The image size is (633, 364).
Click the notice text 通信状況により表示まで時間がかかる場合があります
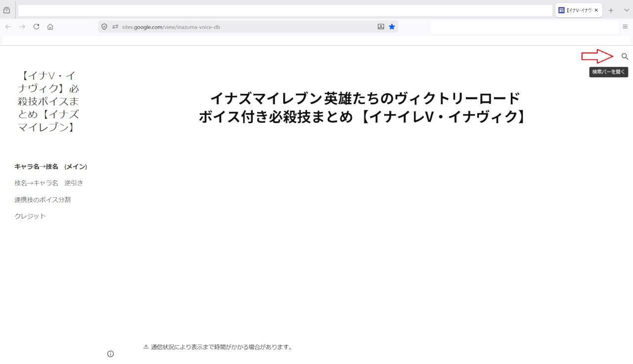click(222, 347)
